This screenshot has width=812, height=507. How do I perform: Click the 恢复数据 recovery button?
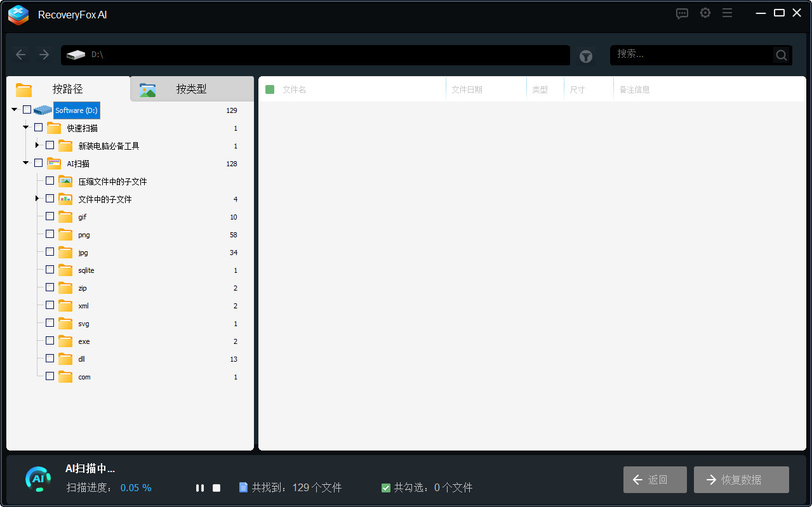click(741, 479)
